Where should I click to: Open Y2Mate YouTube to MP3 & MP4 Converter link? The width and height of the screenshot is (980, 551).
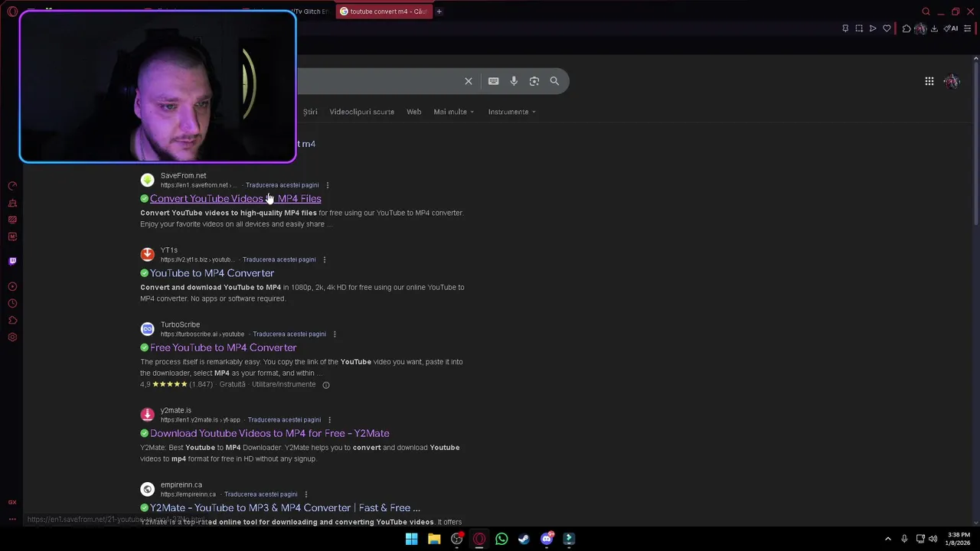[285, 507]
